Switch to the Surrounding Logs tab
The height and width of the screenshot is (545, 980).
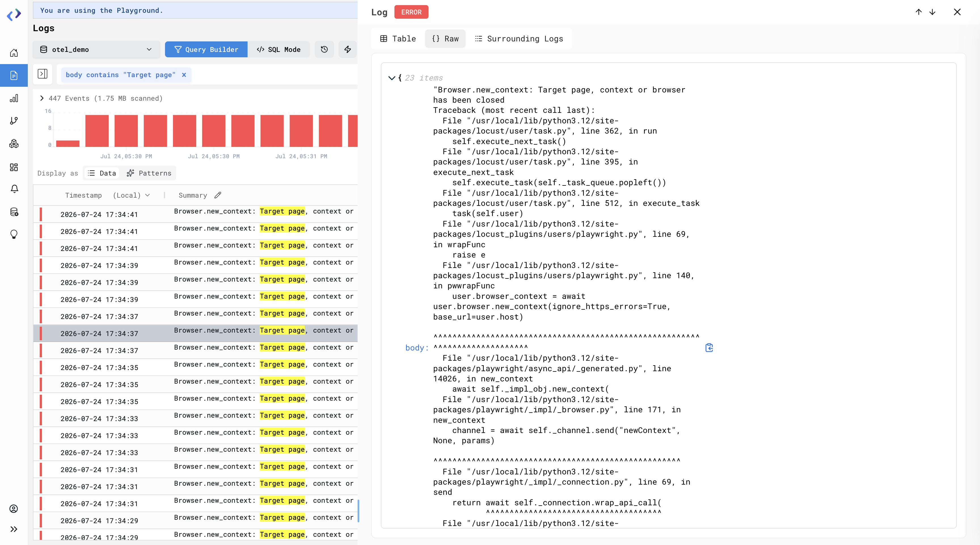[519, 38]
